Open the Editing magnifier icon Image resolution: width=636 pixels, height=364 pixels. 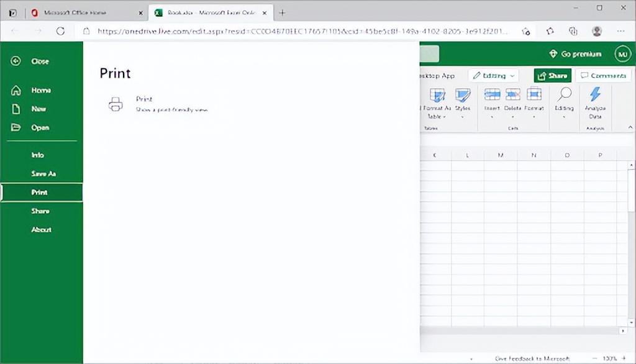point(564,94)
